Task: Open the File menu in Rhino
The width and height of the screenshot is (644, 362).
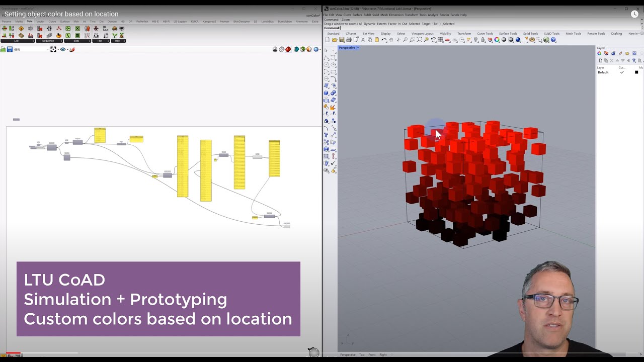Action: pyautogui.click(x=326, y=15)
